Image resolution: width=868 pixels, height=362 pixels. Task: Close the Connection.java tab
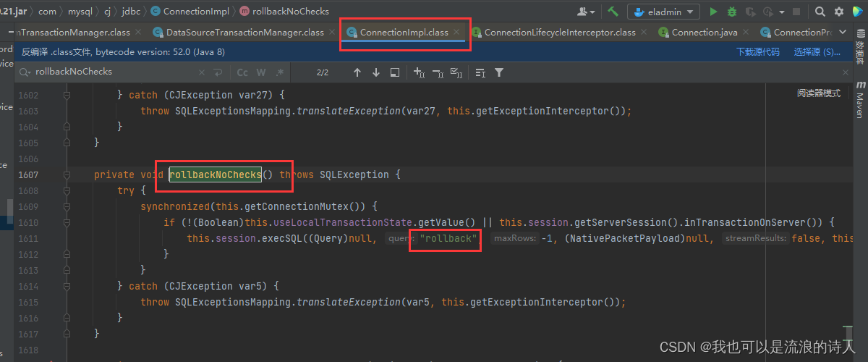(745, 33)
